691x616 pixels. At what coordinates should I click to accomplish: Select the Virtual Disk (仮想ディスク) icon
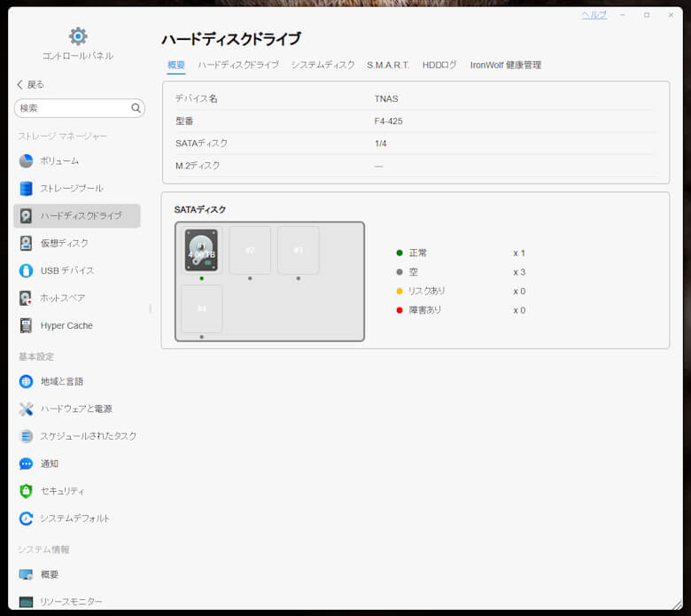tap(26, 243)
